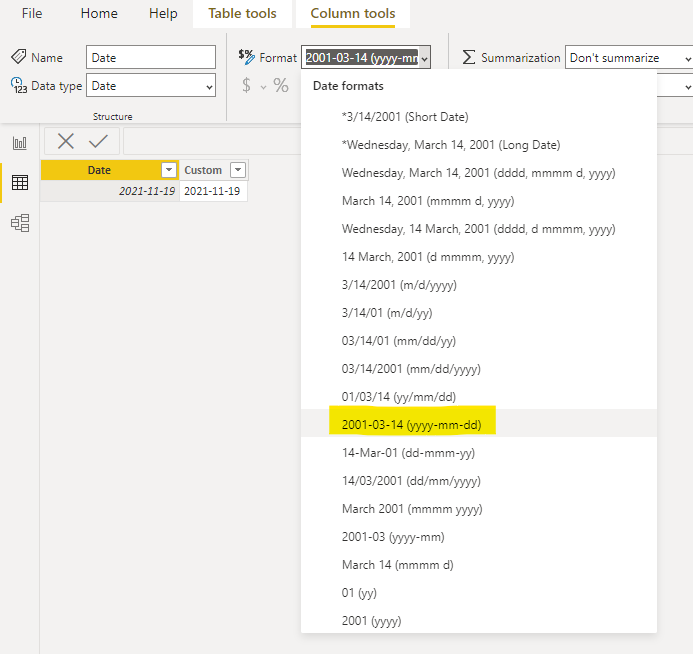
Task: Select 03/14/2001 (mm/dd/yyyy) format
Action: coord(479,369)
